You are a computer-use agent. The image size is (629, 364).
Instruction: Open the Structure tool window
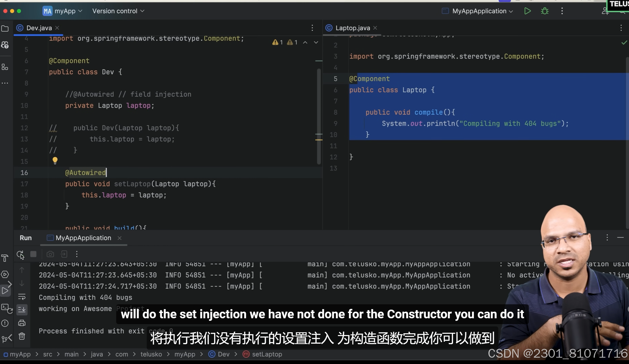(5, 67)
